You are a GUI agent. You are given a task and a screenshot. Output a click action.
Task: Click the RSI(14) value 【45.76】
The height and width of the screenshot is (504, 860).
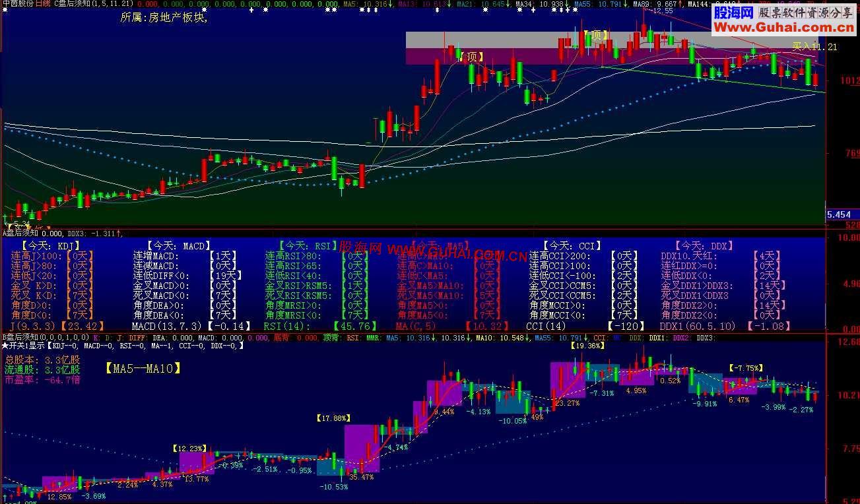pos(354,326)
